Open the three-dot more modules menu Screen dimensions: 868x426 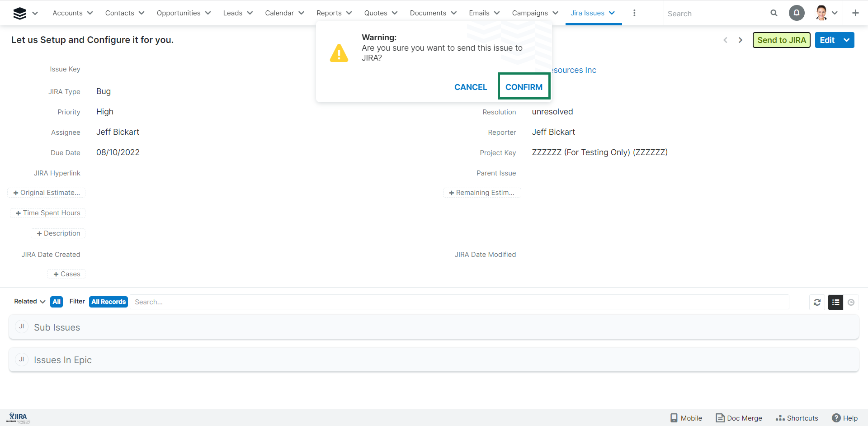tap(634, 13)
